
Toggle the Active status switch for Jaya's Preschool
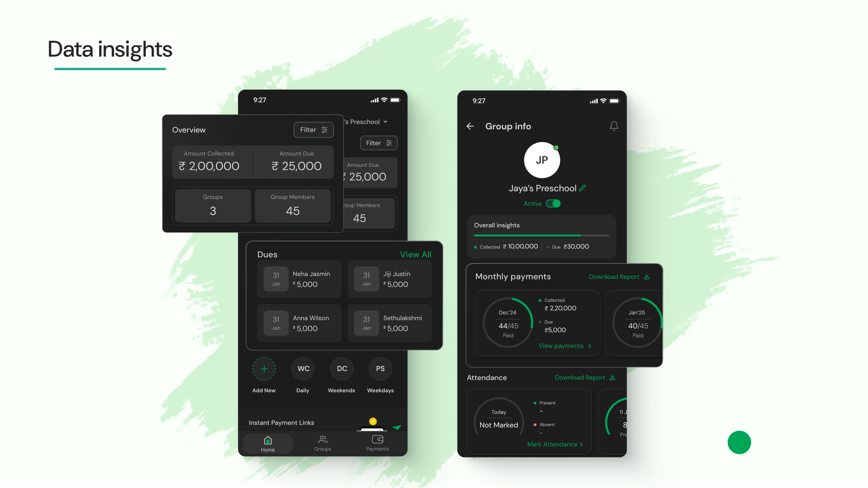click(x=552, y=203)
